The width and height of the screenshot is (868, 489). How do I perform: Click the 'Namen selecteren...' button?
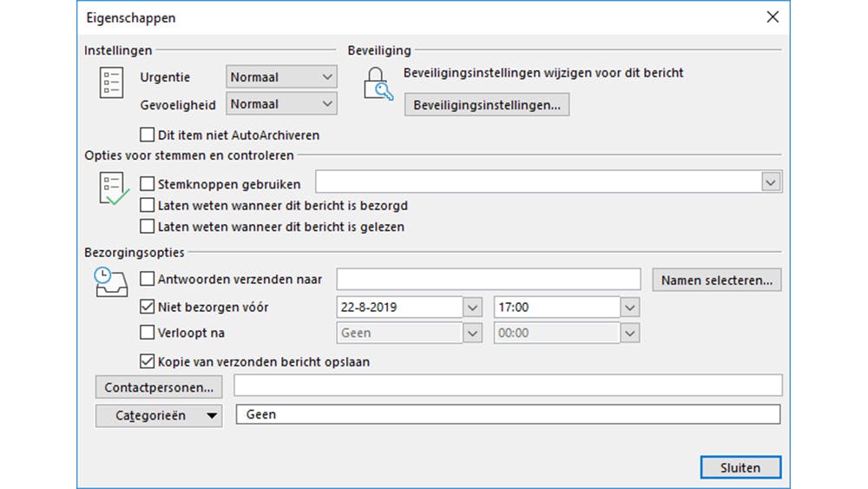[x=716, y=280]
